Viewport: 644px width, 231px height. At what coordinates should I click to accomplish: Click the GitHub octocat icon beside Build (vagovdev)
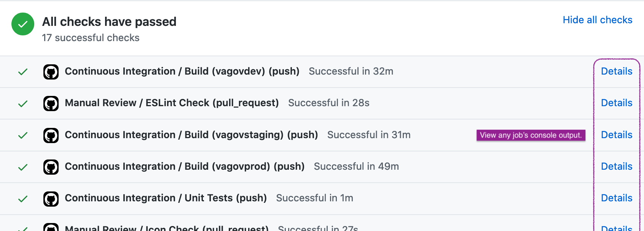(x=51, y=72)
